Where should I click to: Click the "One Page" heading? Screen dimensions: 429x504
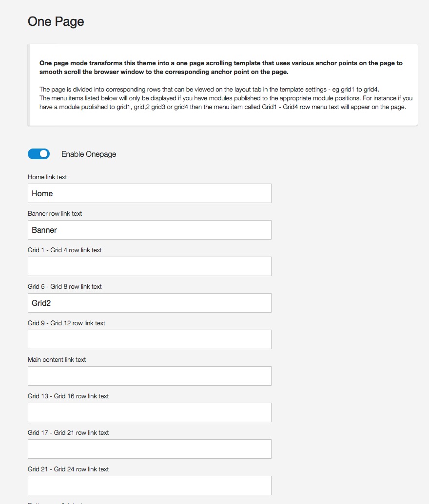click(x=56, y=22)
